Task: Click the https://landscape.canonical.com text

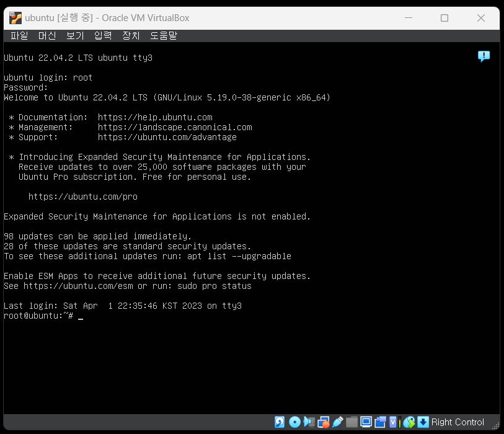Action: [x=175, y=127]
